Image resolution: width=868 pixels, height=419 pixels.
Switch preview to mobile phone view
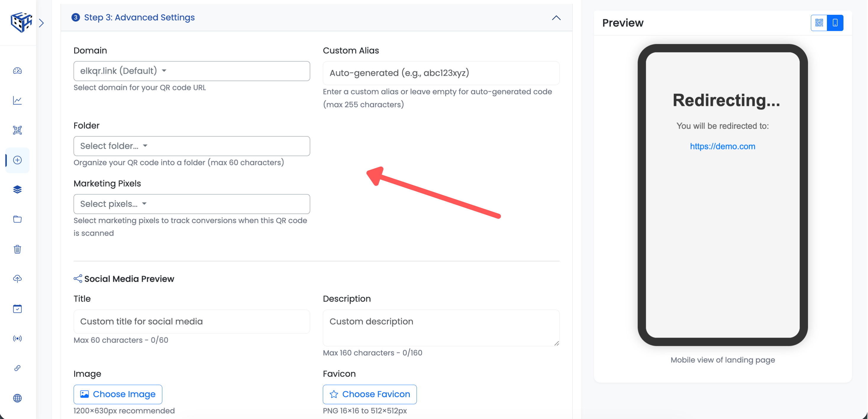click(835, 23)
